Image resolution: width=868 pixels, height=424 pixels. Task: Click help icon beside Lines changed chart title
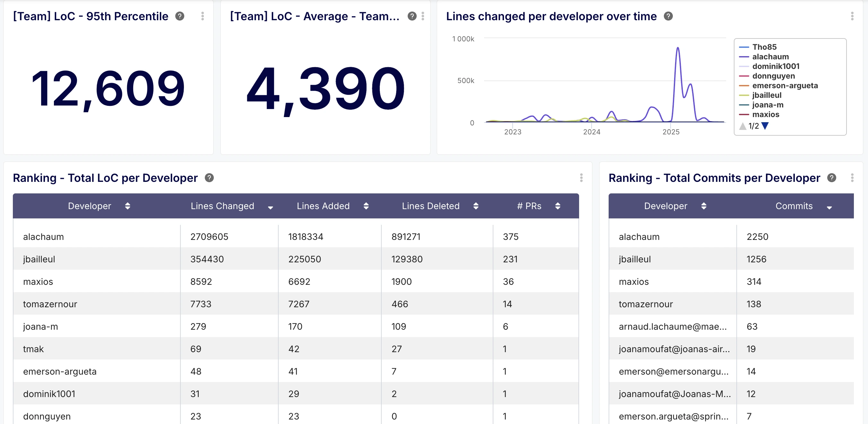668,16
